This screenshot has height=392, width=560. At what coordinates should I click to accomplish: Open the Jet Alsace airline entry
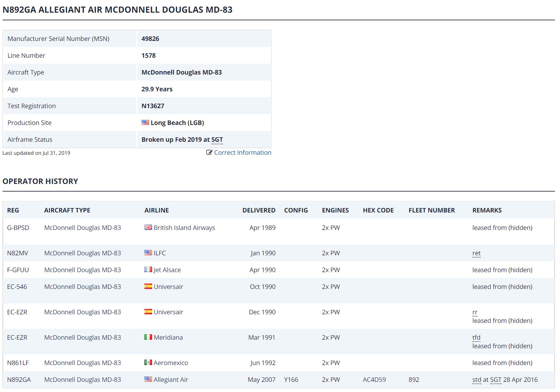click(x=167, y=270)
